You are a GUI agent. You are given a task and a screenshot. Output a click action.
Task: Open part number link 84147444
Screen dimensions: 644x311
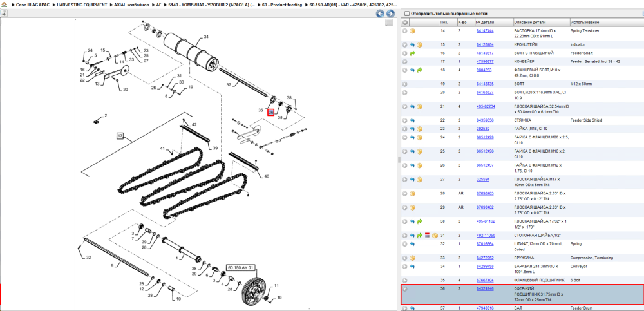[x=485, y=31]
